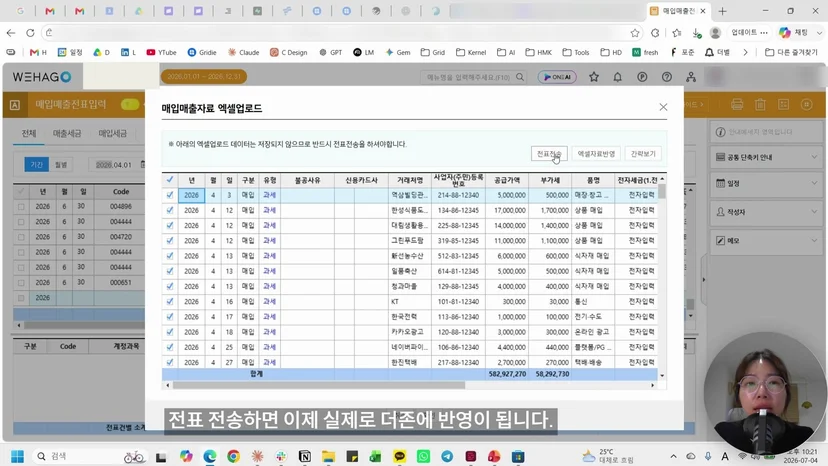Click the 간략보기 button

point(643,154)
